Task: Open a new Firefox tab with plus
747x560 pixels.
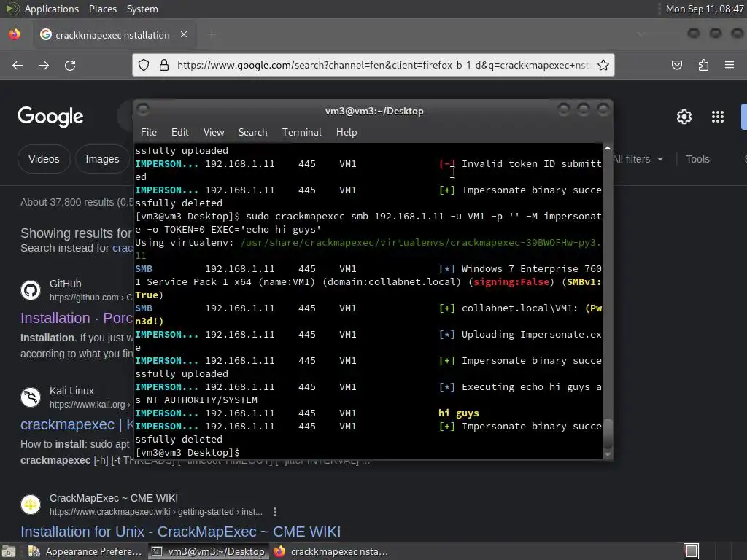Action: coord(212,35)
